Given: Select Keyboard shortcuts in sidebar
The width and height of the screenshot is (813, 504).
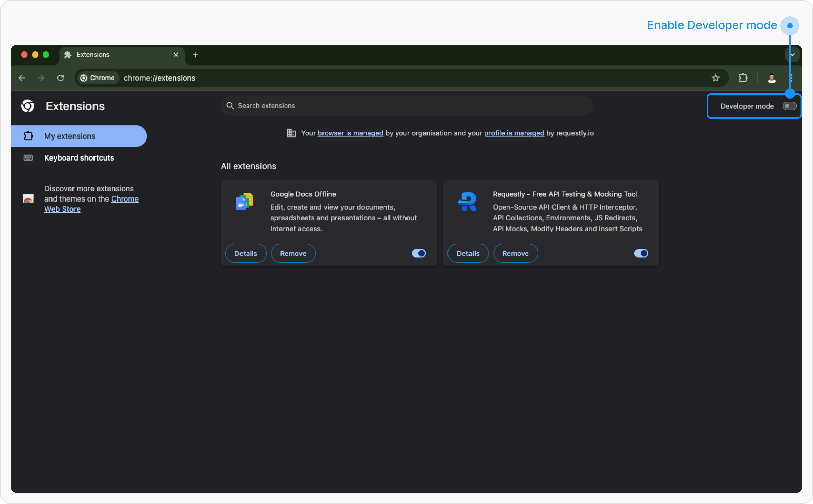Looking at the screenshot, I should point(79,158).
